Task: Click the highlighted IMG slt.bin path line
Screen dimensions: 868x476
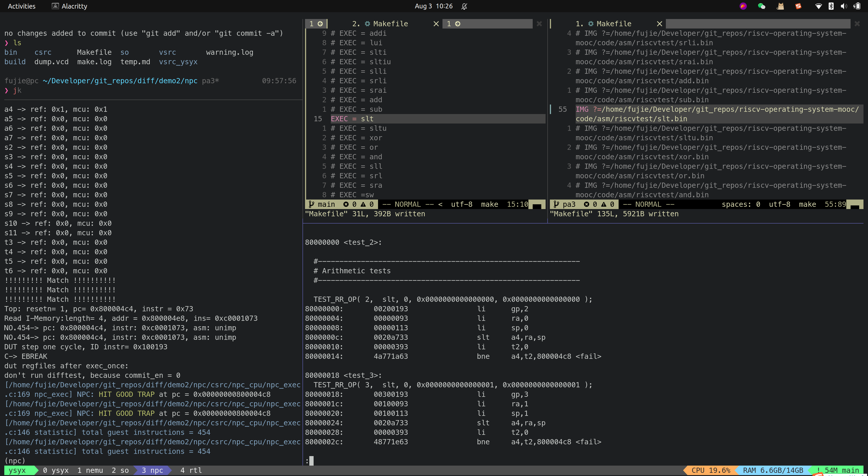Action: tap(719, 114)
